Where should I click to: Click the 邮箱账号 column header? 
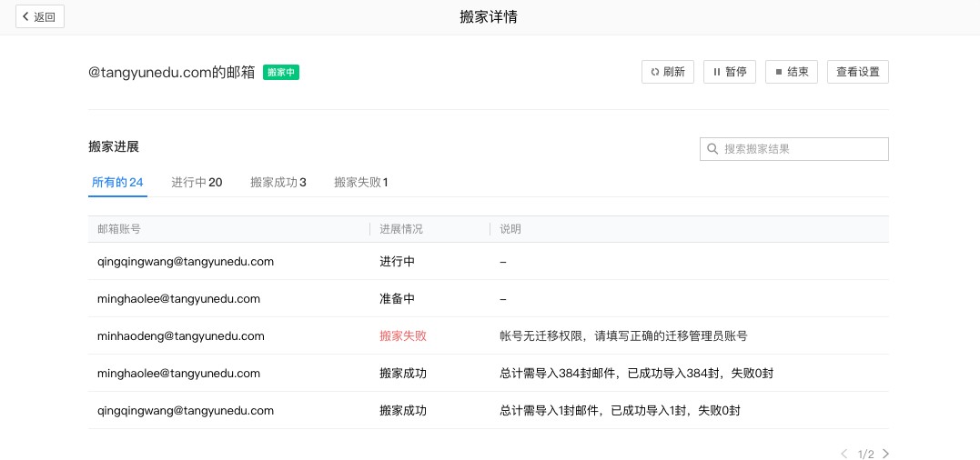[119, 229]
